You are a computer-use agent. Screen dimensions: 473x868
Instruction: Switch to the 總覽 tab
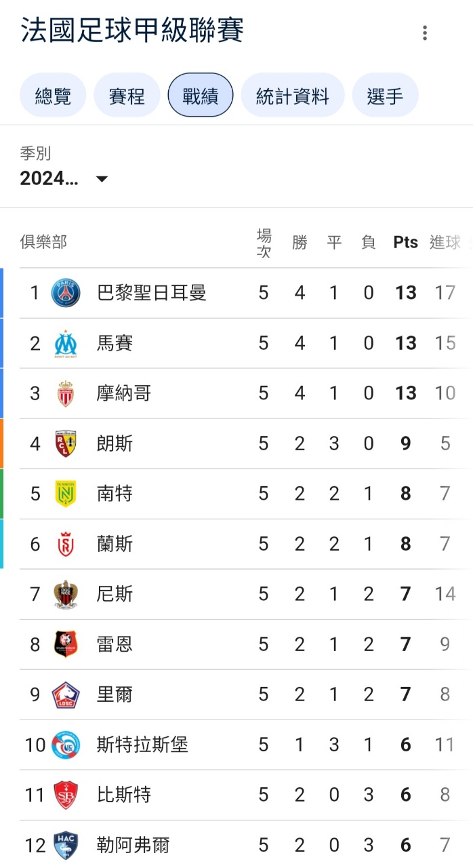point(53,96)
